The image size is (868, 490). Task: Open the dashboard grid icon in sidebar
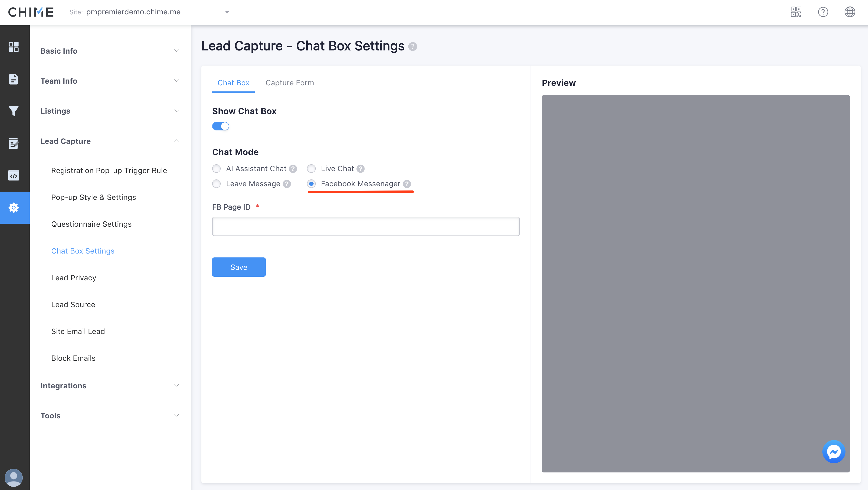tap(13, 47)
